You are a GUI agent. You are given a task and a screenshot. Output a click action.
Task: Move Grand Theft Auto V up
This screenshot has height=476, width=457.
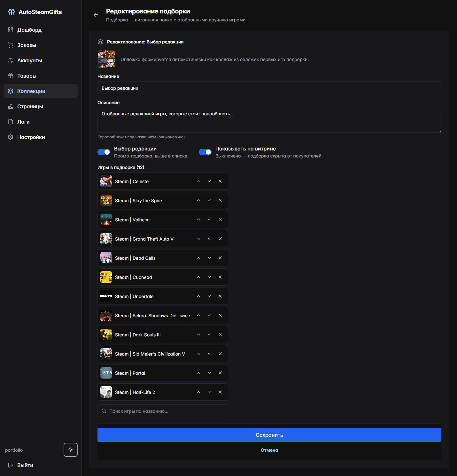pos(198,239)
